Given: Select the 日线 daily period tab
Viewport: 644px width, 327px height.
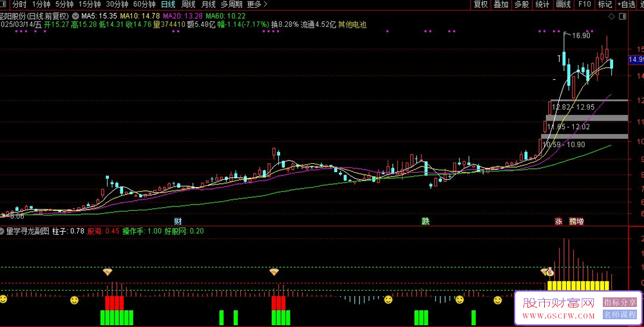Looking at the screenshot, I should pos(168,5).
